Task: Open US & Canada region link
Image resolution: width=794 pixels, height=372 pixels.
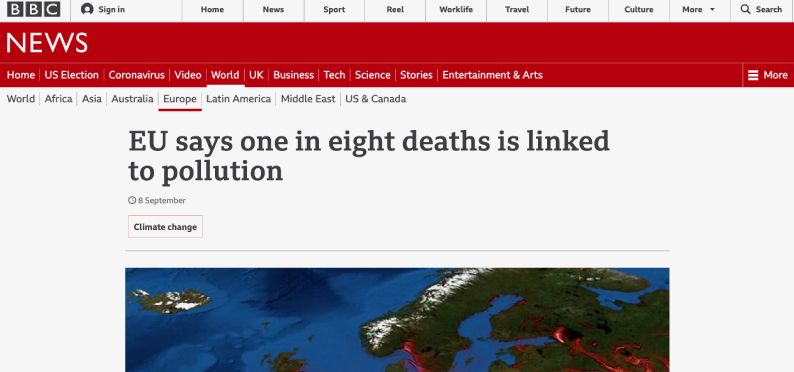Action: (x=376, y=99)
